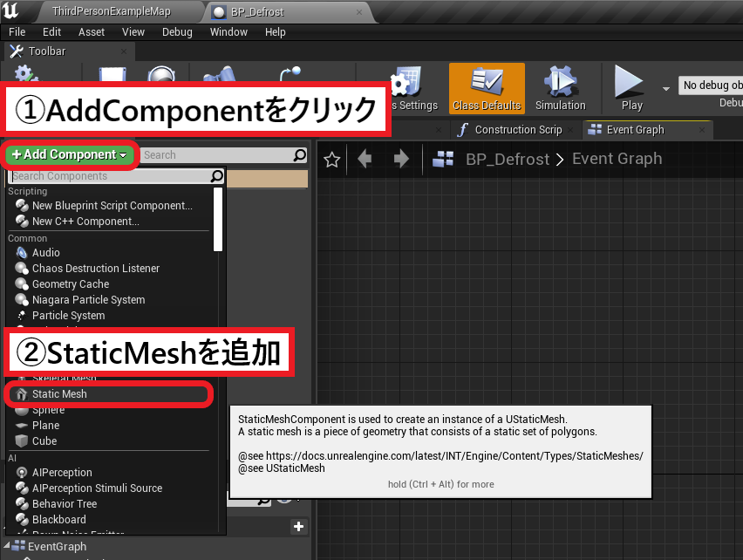This screenshot has height=560, width=743.
Task: Open the Edit menu
Action: coord(51,31)
